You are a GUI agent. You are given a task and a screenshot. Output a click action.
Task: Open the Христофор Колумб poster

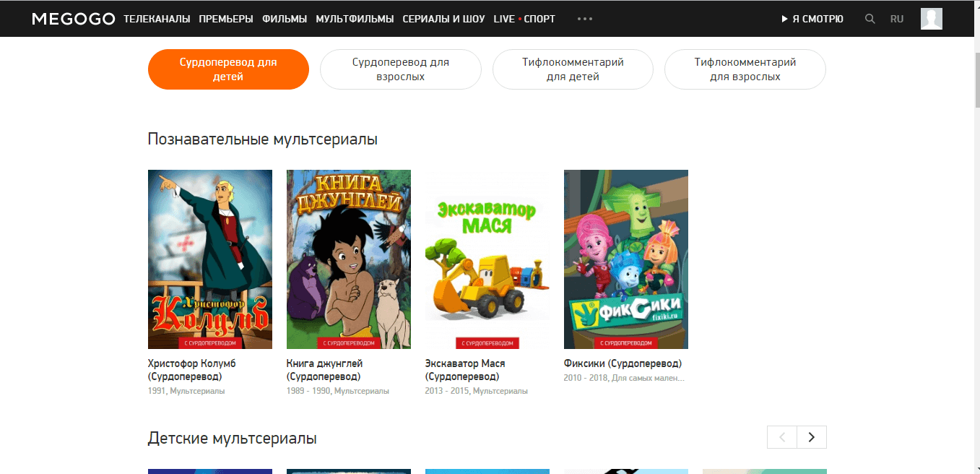(x=210, y=259)
